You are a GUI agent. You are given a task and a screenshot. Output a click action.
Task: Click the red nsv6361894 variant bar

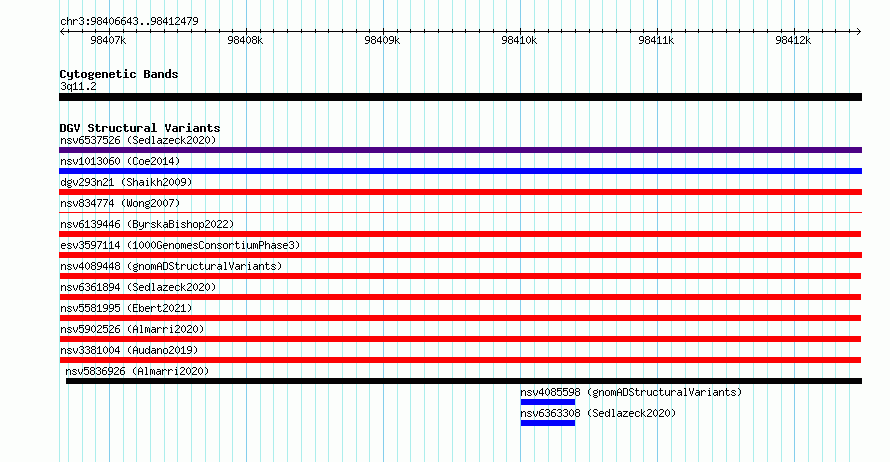pyautogui.click(x=460, y=297)
